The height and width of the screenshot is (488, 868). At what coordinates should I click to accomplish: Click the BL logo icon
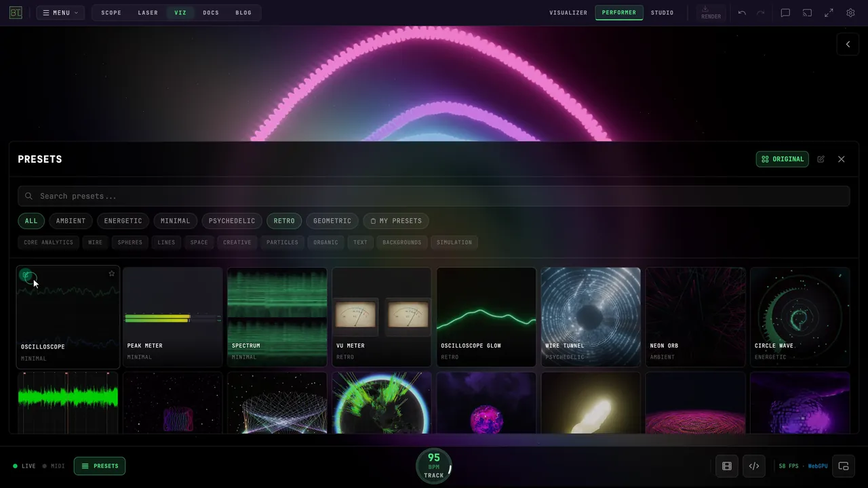(x=16, y=13)
